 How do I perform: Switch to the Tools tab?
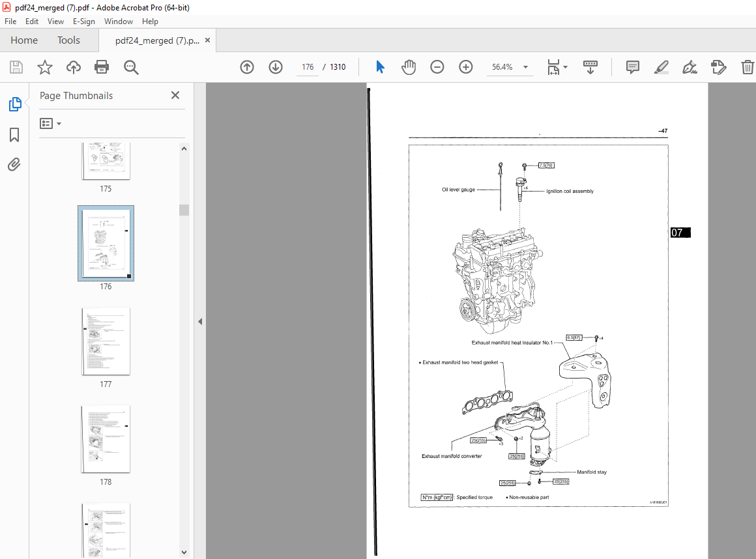click(68, 40)
